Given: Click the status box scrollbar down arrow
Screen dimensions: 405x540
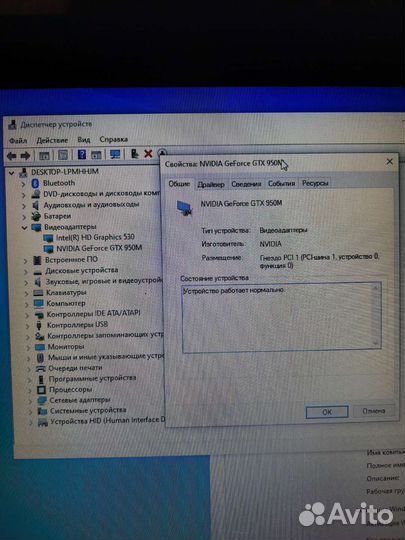Looking at the screenshot, I should click(x=375, y=343).
